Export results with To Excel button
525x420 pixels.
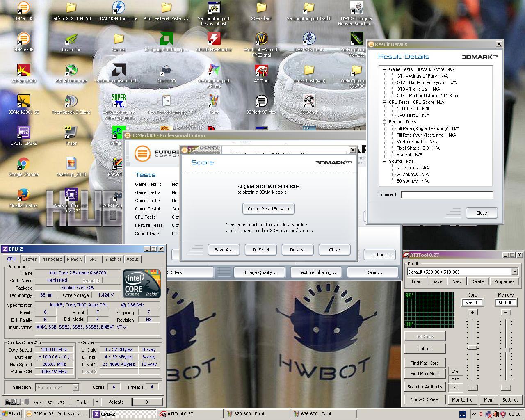(x=261, y=250)
